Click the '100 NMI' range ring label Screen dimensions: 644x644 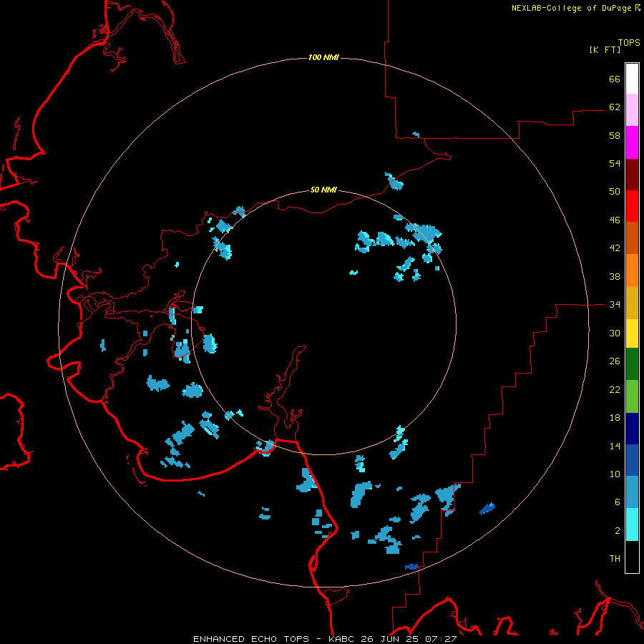point(323,57)
